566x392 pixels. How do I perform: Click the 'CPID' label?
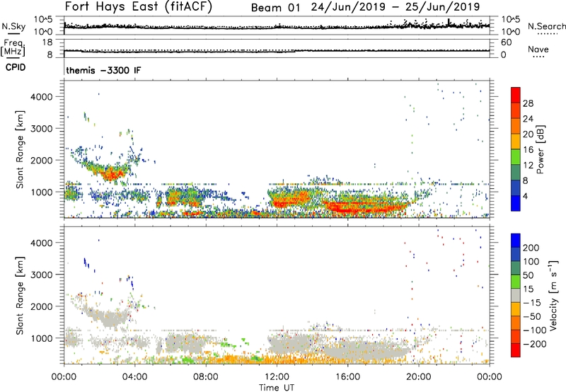[16, 67]
